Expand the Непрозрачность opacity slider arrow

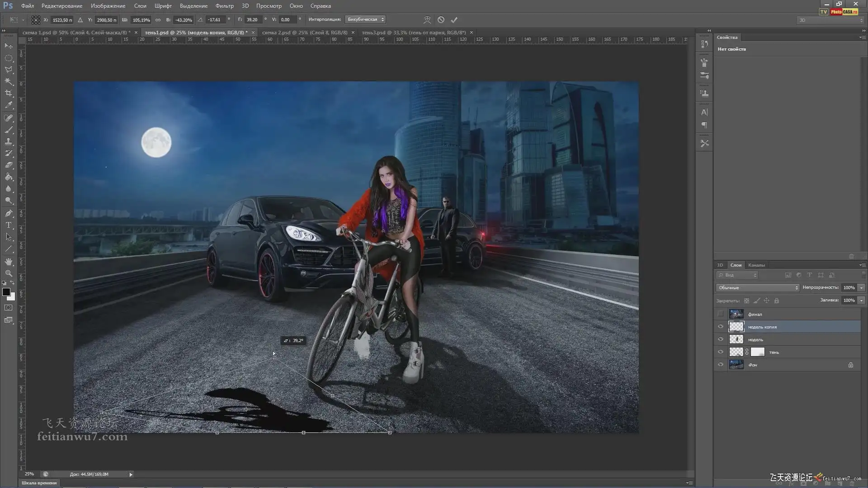[x=861, y=288]
